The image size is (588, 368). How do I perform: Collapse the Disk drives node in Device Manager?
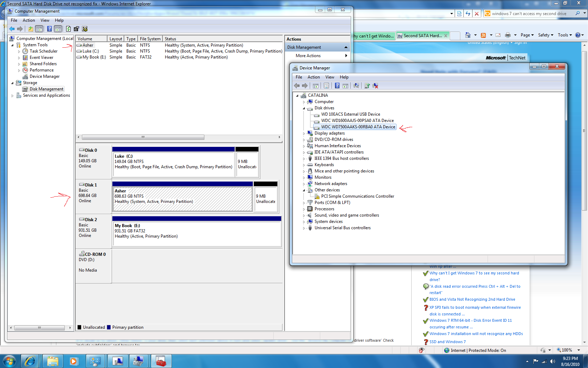pyautogui.click(x=304, y=108)
